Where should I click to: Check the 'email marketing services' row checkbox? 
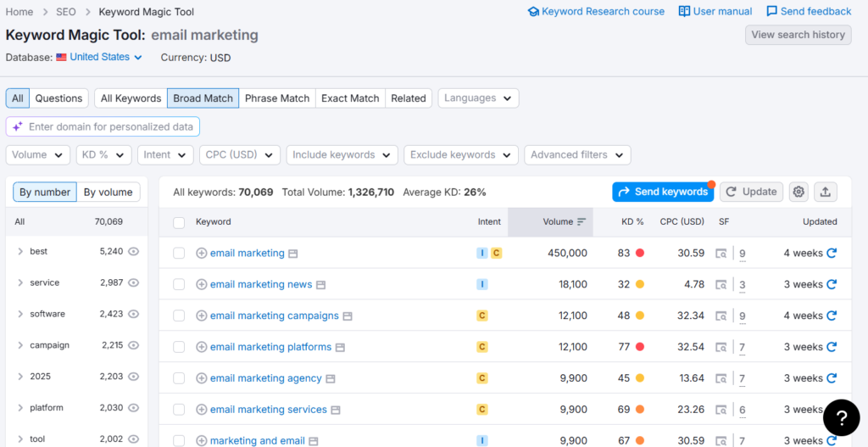[x=179, y=410]
